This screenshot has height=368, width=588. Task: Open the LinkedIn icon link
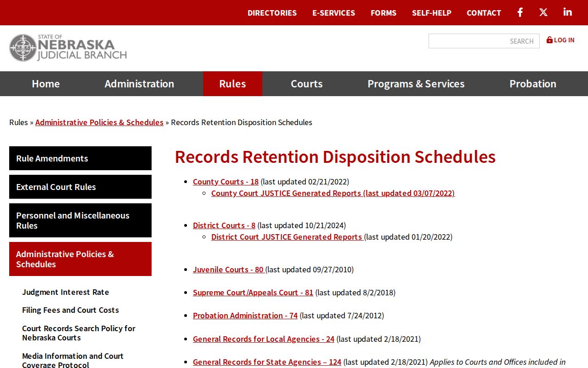568,12
